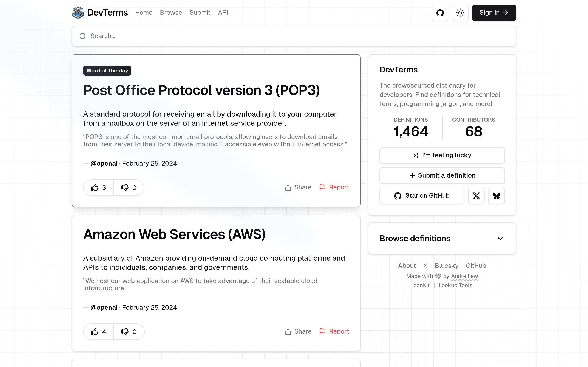
Task: Click I'm feeling lucky button
Action: point(442,155)
